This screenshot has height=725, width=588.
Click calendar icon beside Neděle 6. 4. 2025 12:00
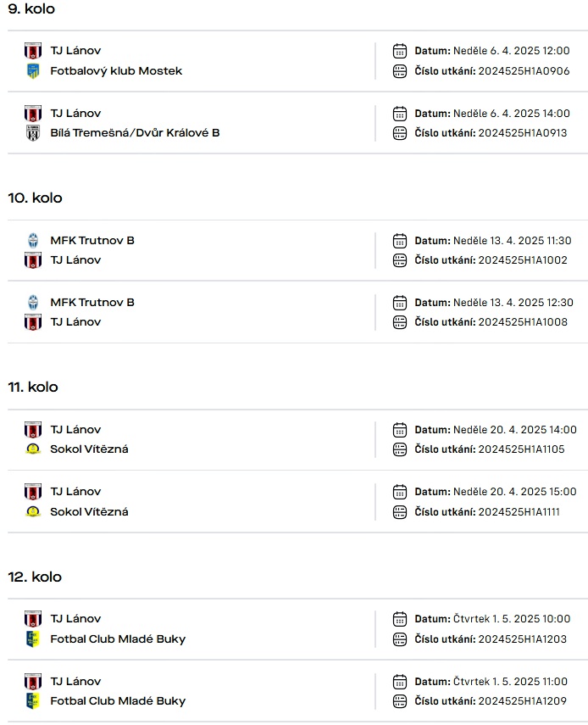400,51
